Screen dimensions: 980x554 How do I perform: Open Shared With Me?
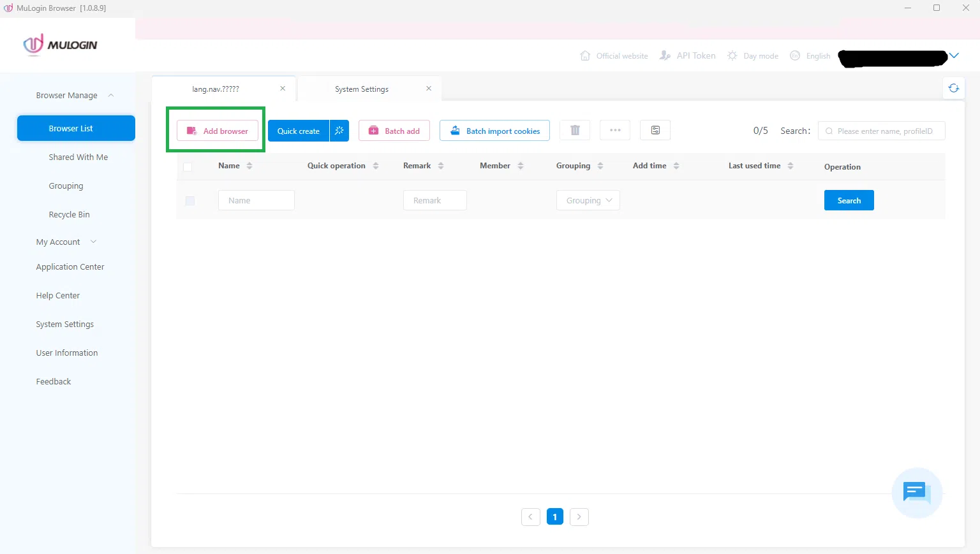pos(78,157)
